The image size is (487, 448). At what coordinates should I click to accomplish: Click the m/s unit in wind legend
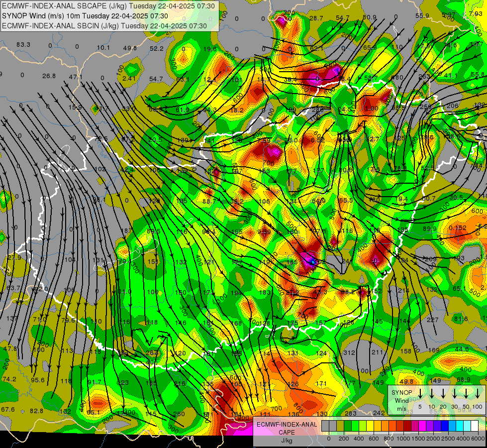coord(401,409)
